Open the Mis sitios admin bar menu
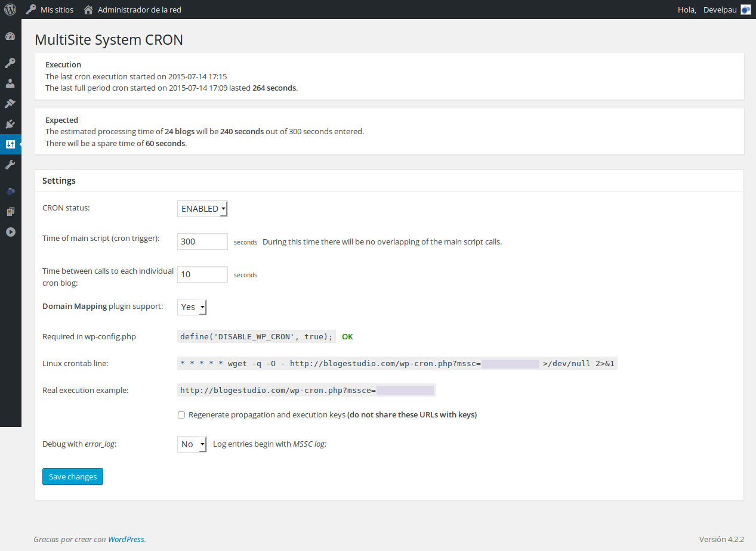 (x=50, y=10)
